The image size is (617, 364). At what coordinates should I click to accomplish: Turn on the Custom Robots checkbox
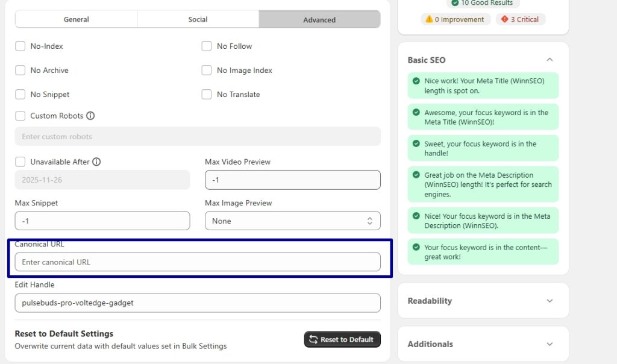[x=20, y=116]
